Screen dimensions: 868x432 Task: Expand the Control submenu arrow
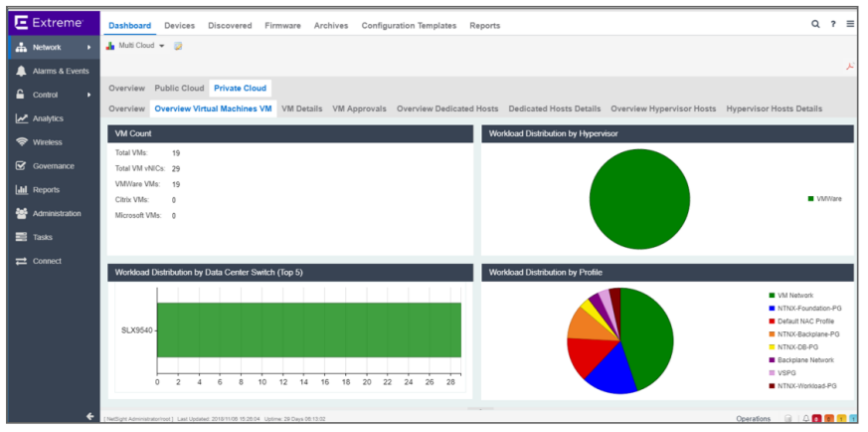88,95
